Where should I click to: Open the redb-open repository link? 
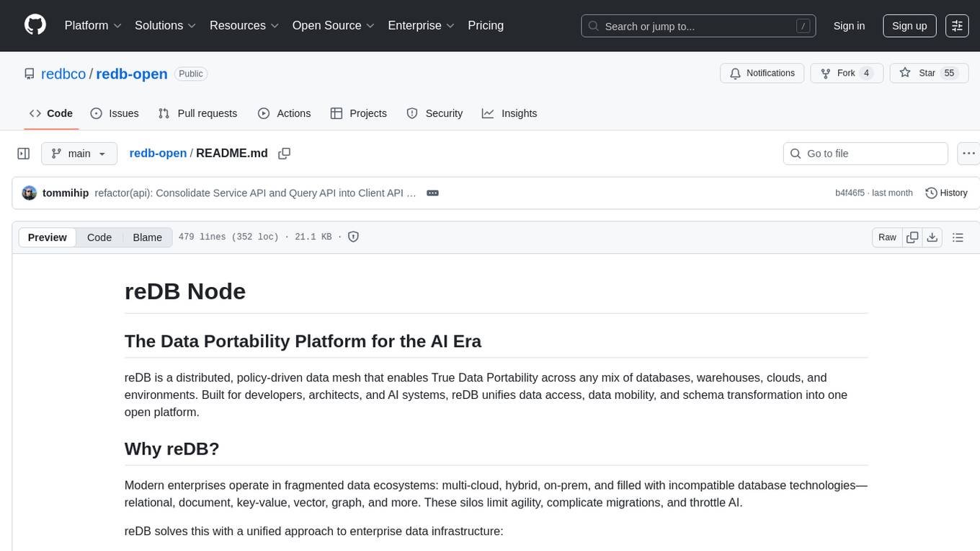tap(132, 74)
